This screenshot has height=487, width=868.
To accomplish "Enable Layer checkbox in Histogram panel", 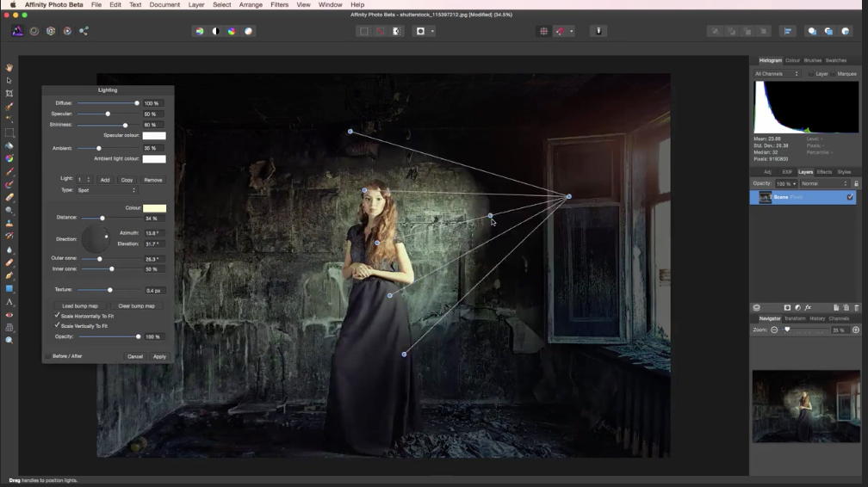I will pos(811,74).
